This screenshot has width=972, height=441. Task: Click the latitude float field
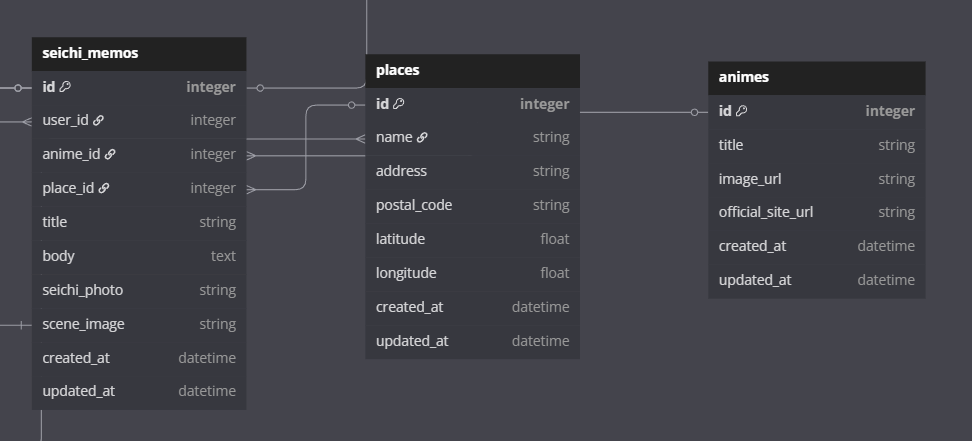coord(472,239)
